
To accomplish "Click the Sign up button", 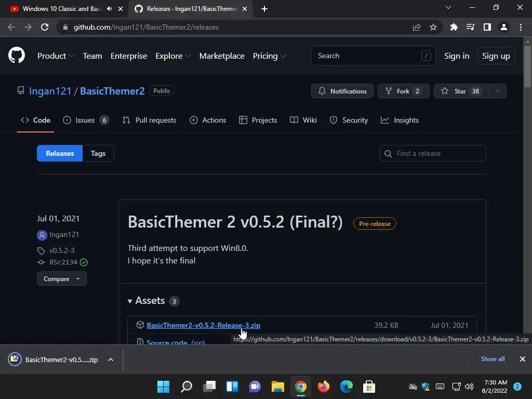I will tap(496, 56).
